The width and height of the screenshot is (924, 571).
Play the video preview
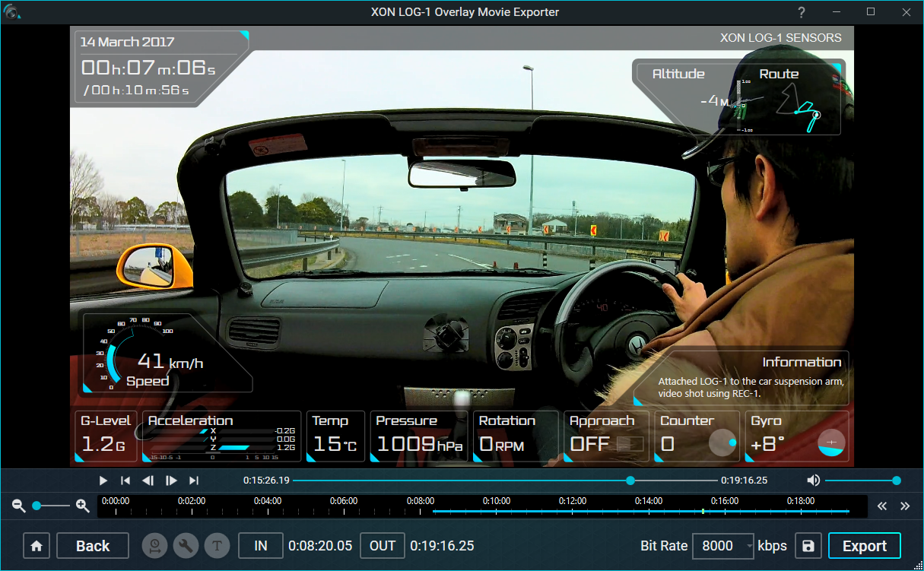point(103,481)
